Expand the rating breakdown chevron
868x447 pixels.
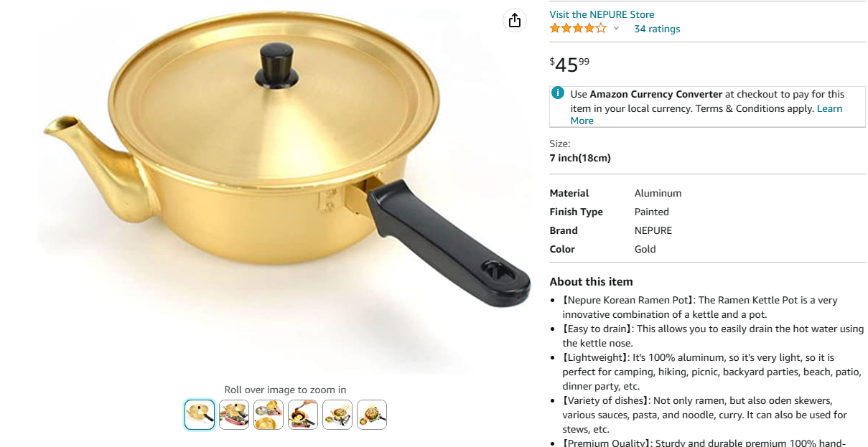616,29
